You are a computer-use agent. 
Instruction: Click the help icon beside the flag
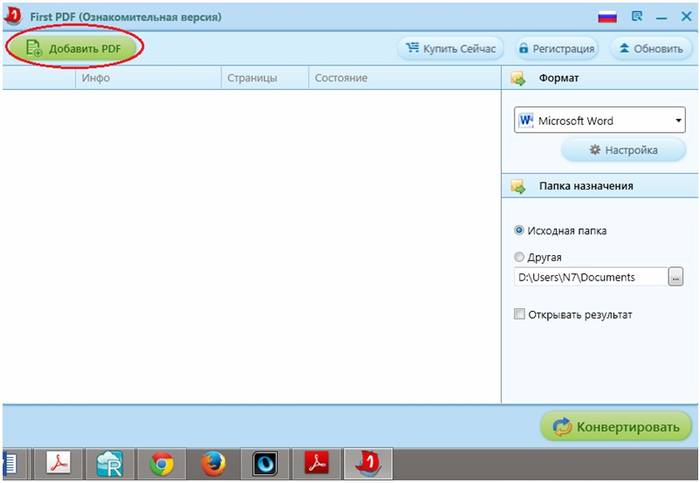[636, 17]
